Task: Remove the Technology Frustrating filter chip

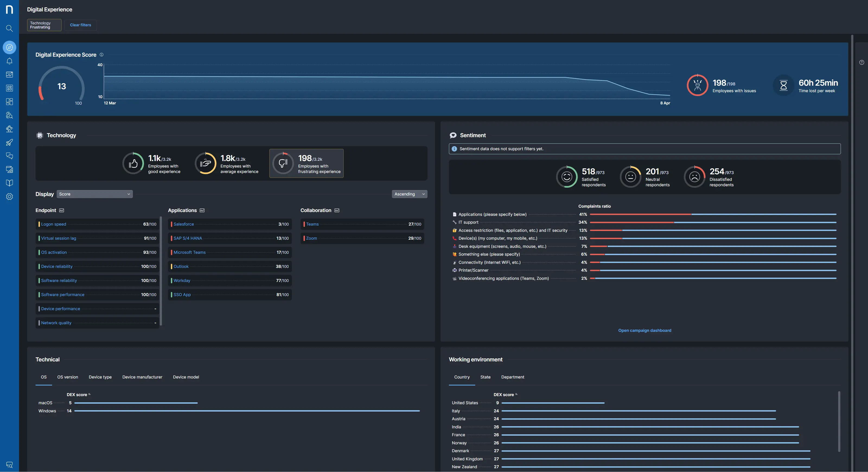Action: tap(44, 25)
